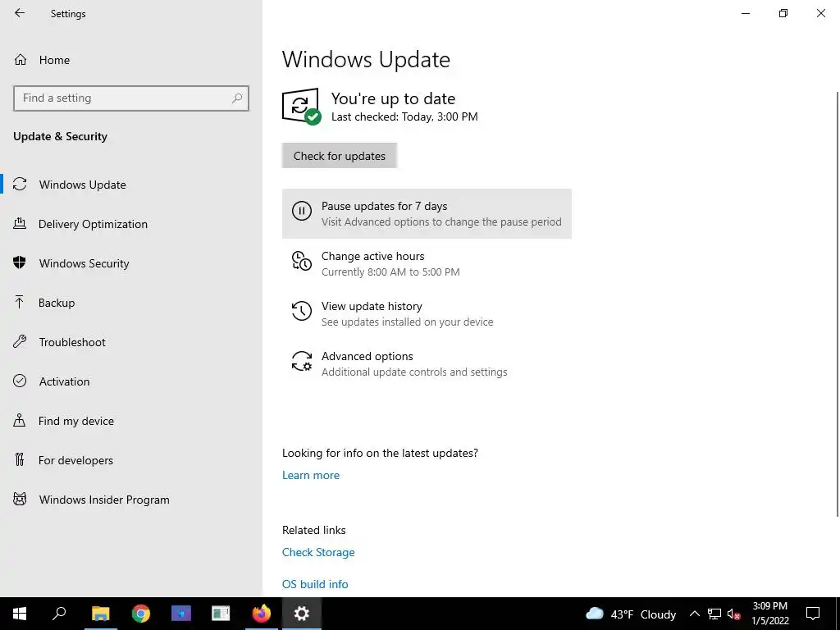The width and height of the screenshot is (840, 630).
Task: Click the Learn more link
Action: pyautogui.click(x=311, y=475)
